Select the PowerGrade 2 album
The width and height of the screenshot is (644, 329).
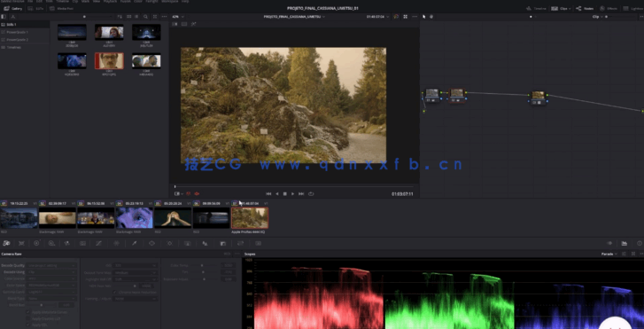click(25, 40)
